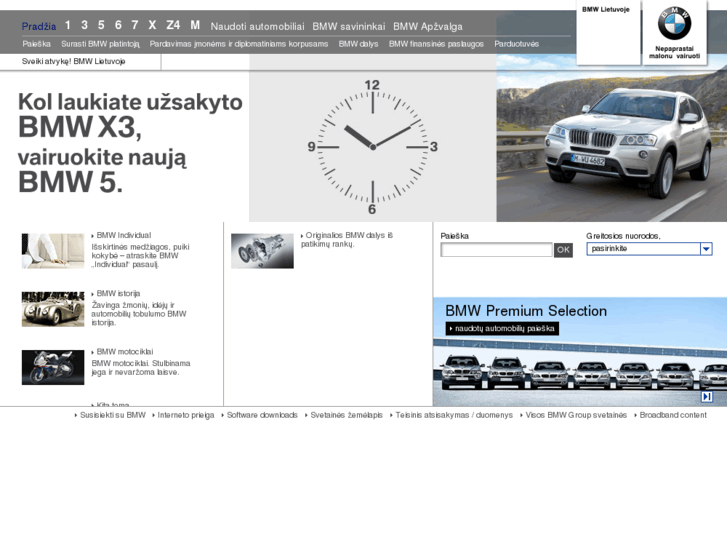Go to Pradžia home menu item
The image size is (727, 545).
(39, 26)
